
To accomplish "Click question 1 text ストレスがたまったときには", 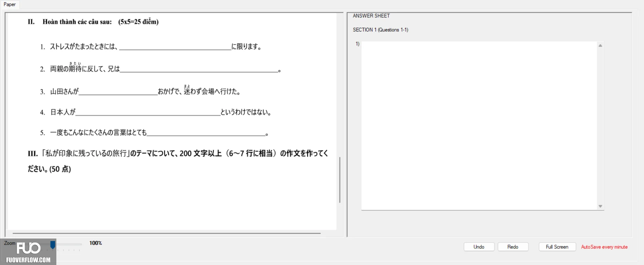I will point(84,46).
